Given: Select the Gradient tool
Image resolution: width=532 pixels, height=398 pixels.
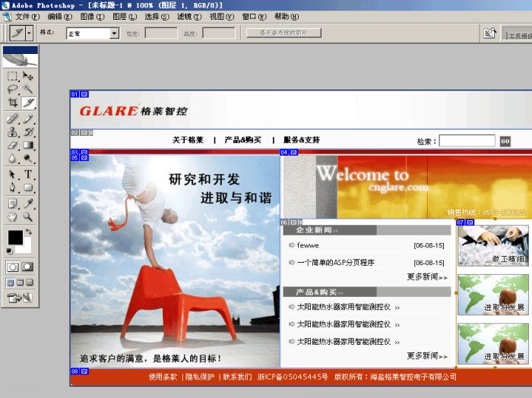Looking at the screenshot, I should (28, 145).
